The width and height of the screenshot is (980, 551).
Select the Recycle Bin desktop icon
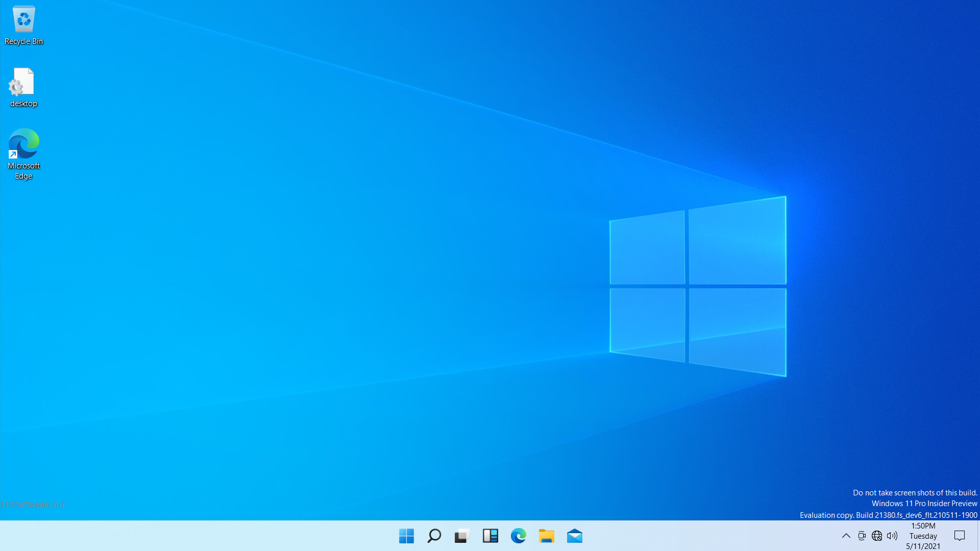click(x=23, y=19)
